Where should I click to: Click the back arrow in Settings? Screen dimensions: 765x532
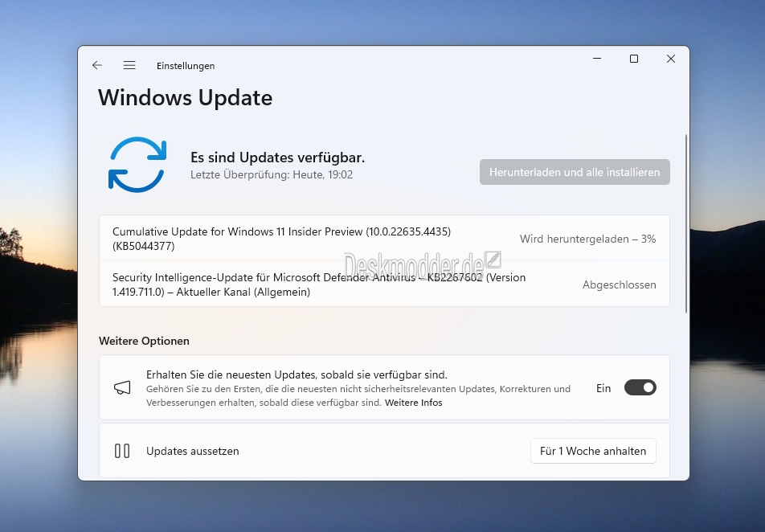pos(97,65)
